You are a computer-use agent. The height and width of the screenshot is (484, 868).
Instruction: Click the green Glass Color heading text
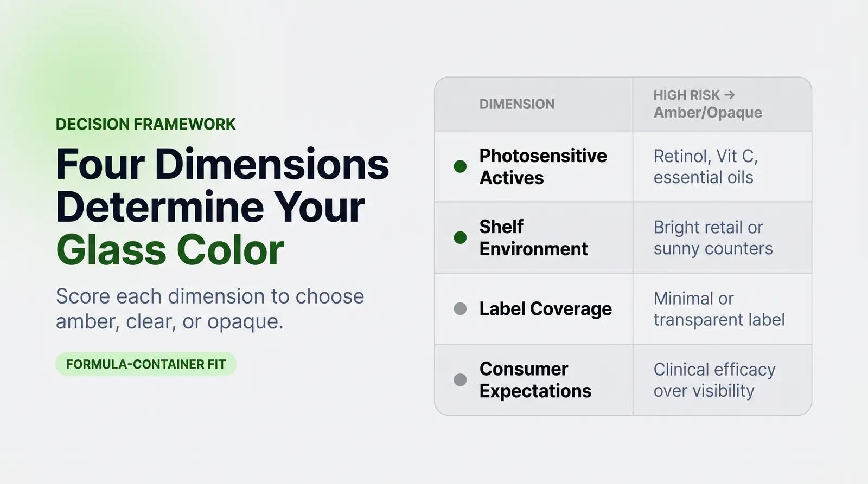170,250
